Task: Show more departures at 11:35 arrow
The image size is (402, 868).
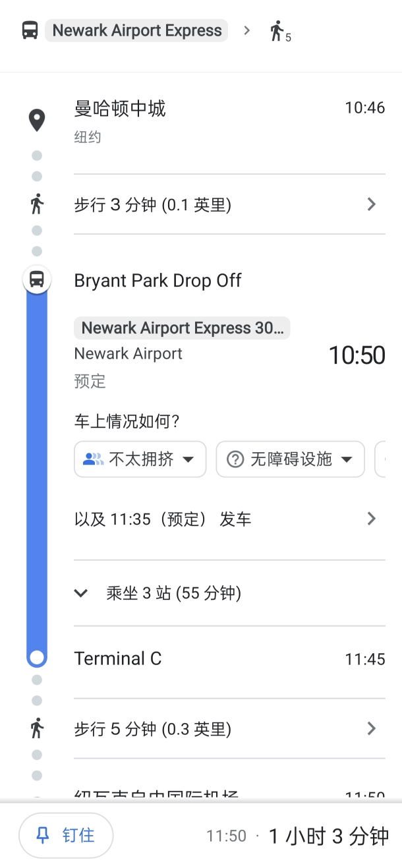Action: [371, 519]
